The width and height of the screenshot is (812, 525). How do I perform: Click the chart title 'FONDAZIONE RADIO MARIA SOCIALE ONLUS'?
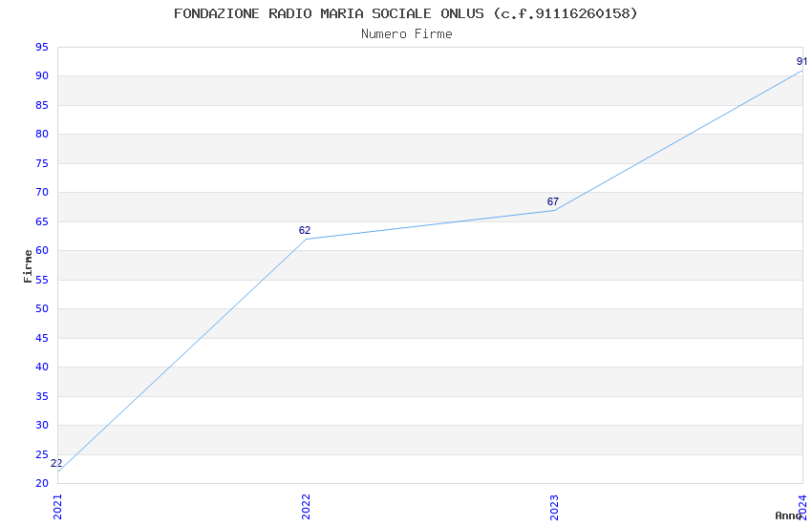pos(329,13)
